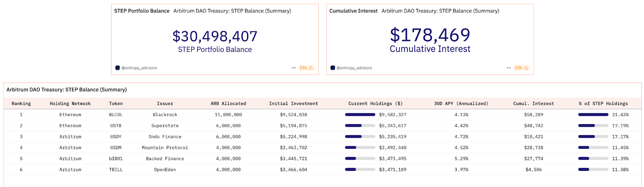Sort by the 30D APY (Annualized) header

pos(461,104)
